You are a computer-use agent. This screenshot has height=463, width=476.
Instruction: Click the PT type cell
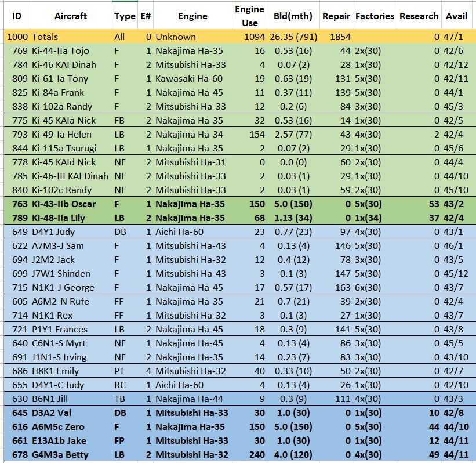[x=125, y=371]
